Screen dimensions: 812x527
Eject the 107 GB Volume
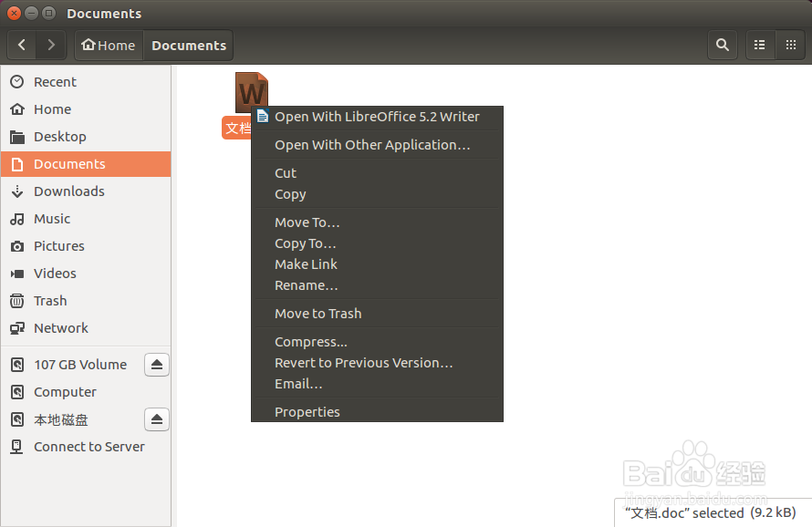(157, 365)
